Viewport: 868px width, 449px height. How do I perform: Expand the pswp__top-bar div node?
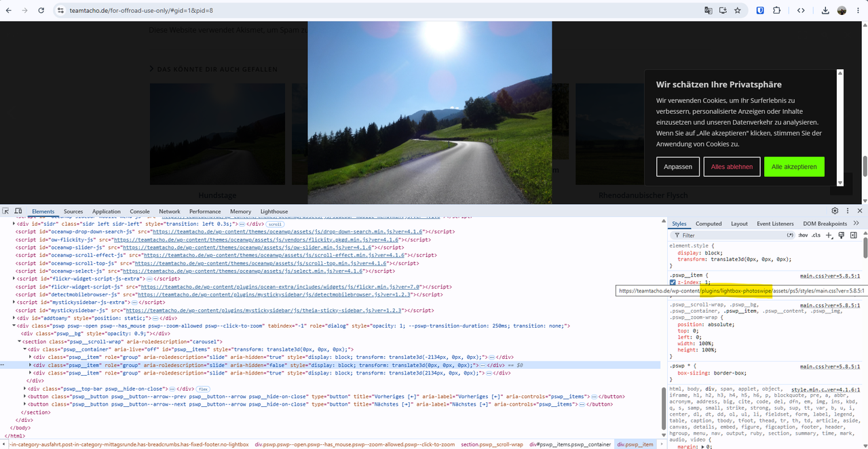coord(25,389)
